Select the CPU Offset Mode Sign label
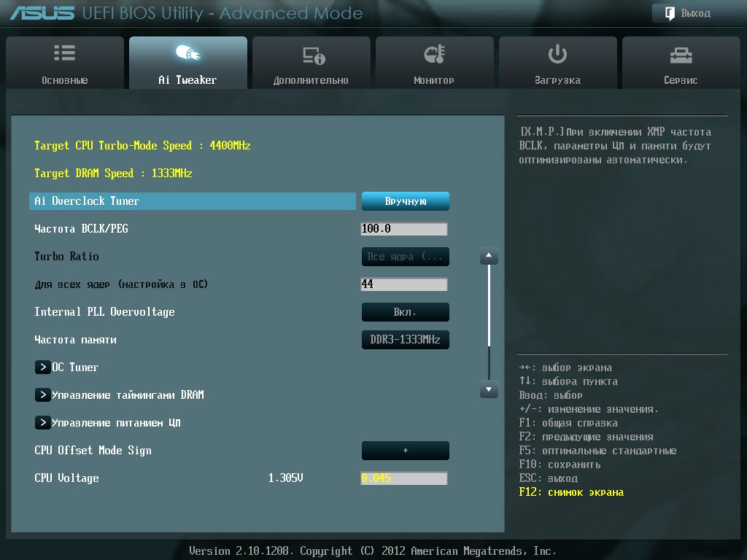Screen dimensions: 747x560 [x=93, y=451]
